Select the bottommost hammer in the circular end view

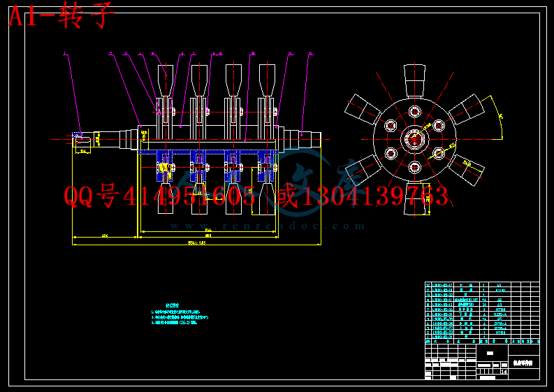[x=414, y=198]
